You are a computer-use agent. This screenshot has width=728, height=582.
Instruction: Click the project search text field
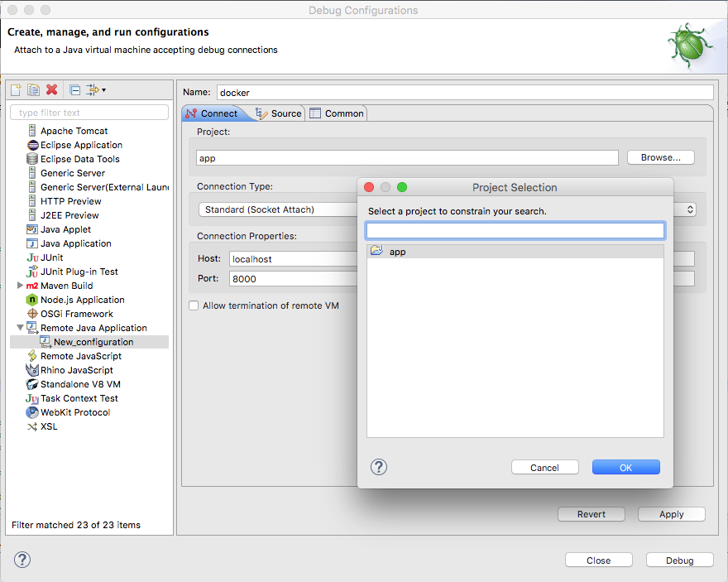click(x=515, y=230)
